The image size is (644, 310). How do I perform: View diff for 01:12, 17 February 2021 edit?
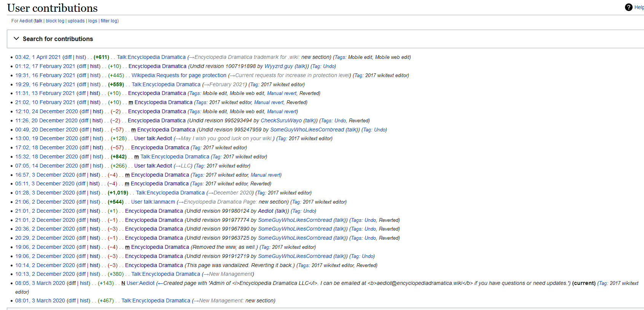click(82, 66)
